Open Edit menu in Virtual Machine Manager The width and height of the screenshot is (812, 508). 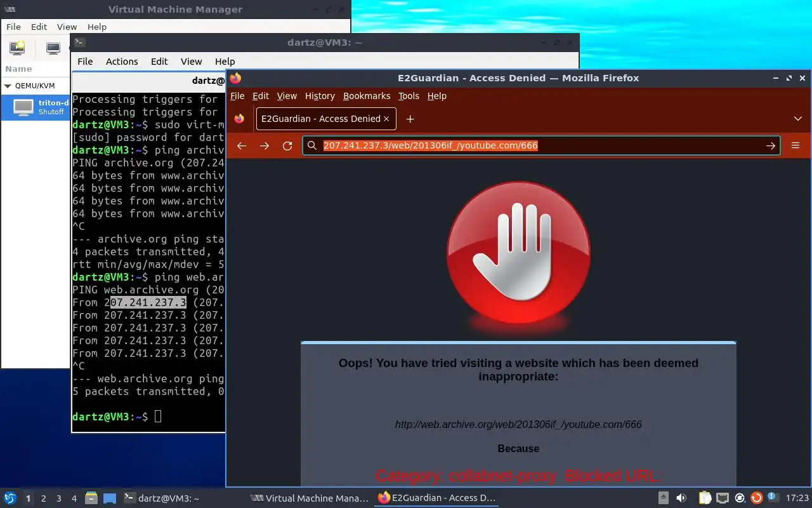coord(39,27)
